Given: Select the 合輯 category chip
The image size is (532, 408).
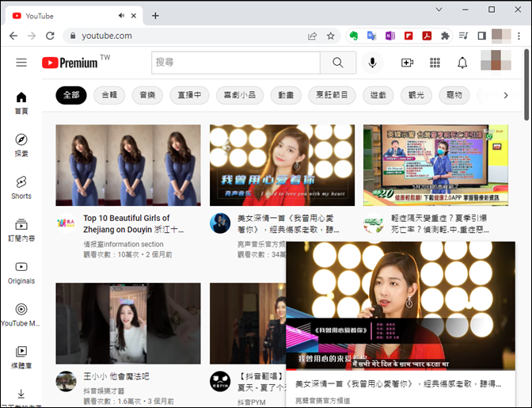Looking at the screenshot, I should coord(109,95).
